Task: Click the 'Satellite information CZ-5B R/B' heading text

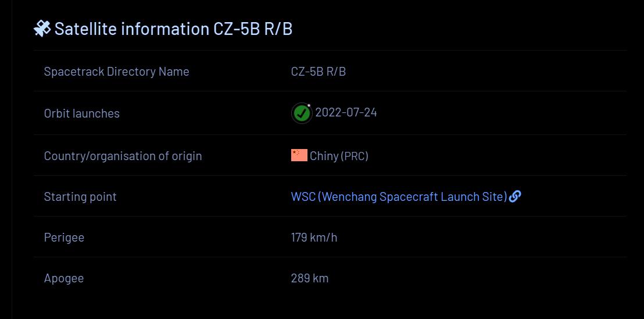Action: (173, 29)
